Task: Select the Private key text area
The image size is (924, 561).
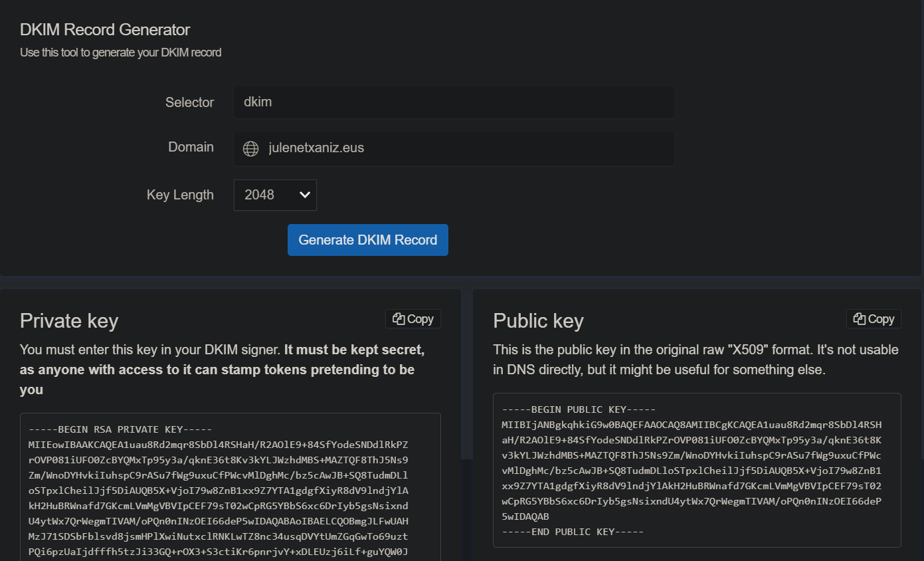Action: tap(230, 485)
